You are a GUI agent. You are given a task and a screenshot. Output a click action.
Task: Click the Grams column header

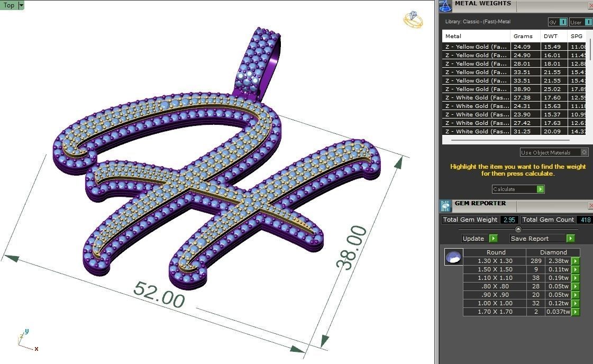tap(526, 37)
